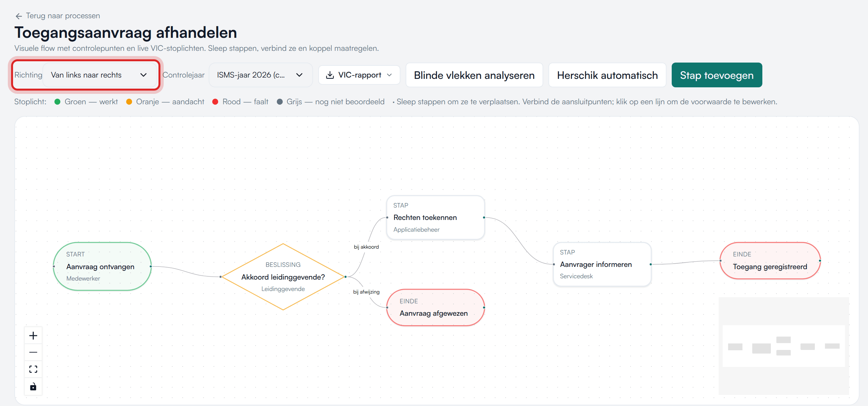Screen dimensions: 868x406
Task: Click the 'bij akkoord' edge label
Action: 366,247
